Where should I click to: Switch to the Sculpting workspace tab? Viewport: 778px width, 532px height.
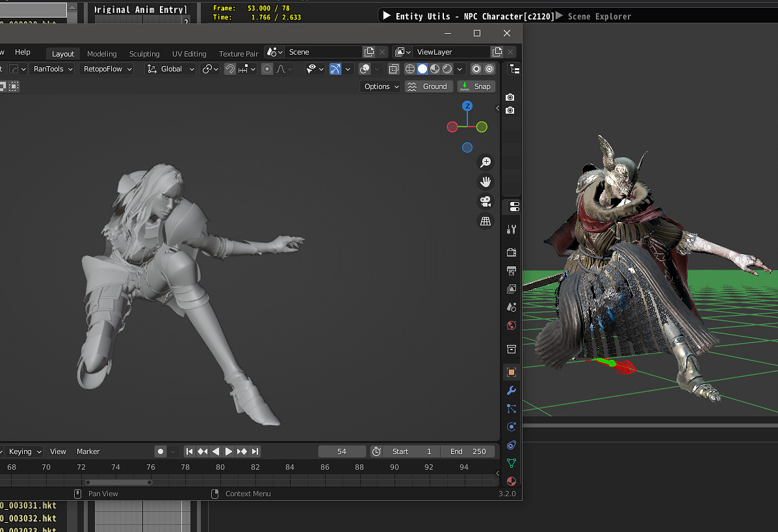click(144, 54)
